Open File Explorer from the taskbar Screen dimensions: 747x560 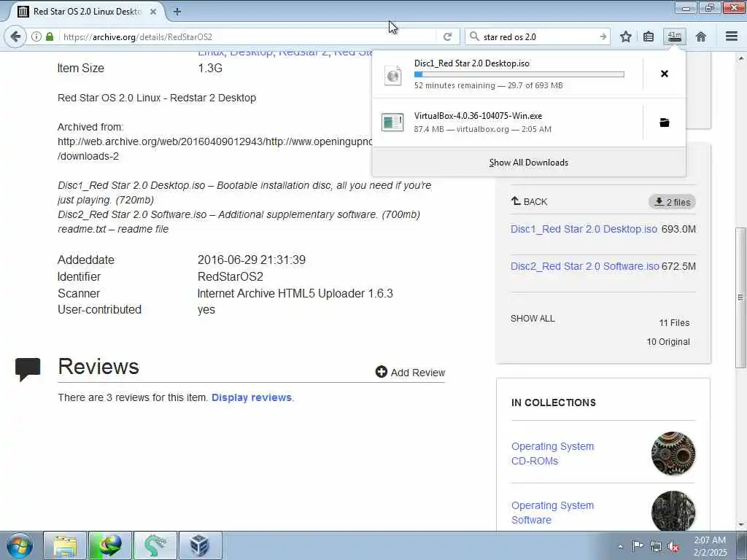(65, 545)
